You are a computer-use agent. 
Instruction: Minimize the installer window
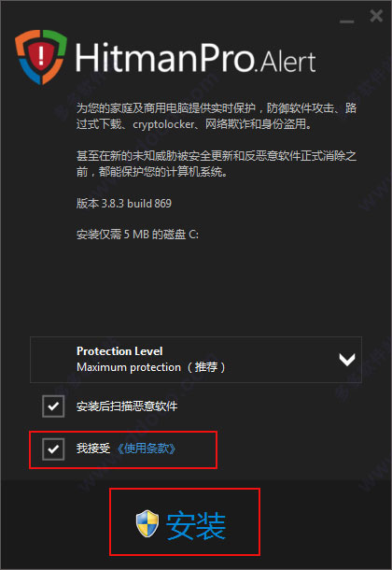(346, 21)
